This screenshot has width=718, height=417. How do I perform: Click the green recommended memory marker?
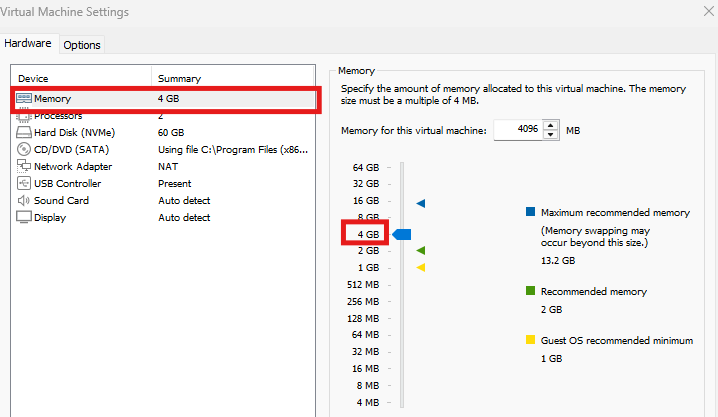coord(421,250)
